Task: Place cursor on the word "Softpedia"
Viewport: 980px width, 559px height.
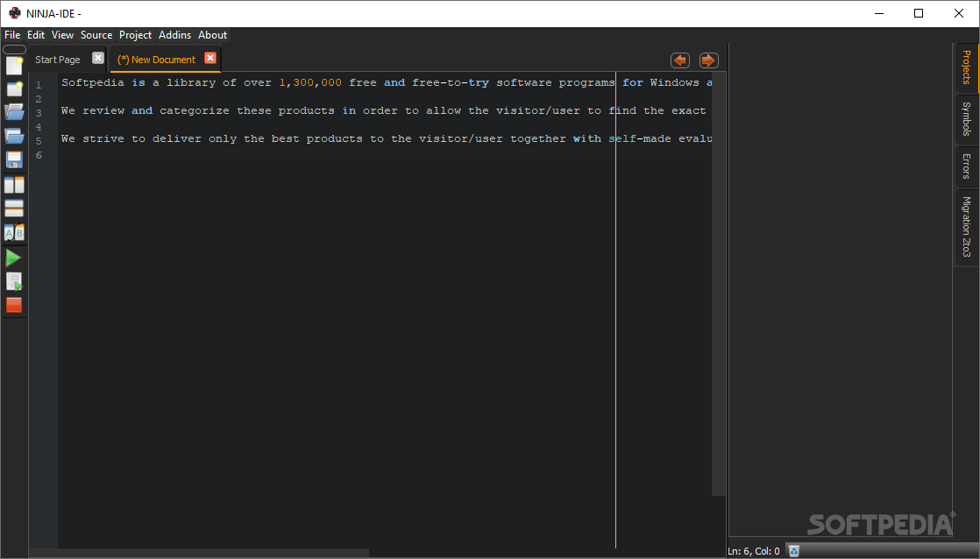Action: click(x=93, y=82)
